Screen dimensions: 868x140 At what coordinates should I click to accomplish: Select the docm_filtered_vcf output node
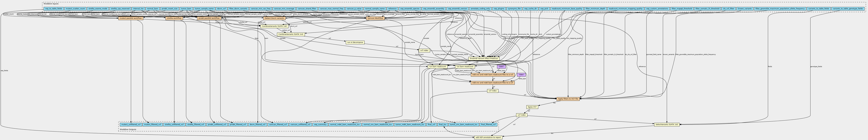[x=258, y=125]
